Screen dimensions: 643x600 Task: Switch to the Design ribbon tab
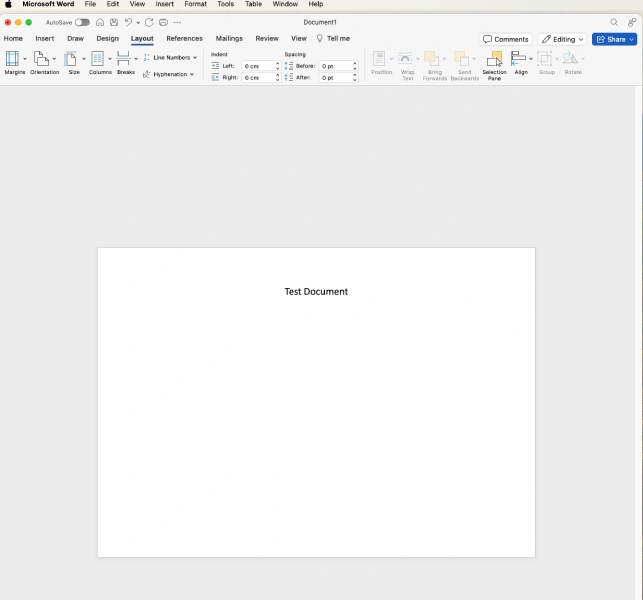pyautogui.click(x=107, y=39)
